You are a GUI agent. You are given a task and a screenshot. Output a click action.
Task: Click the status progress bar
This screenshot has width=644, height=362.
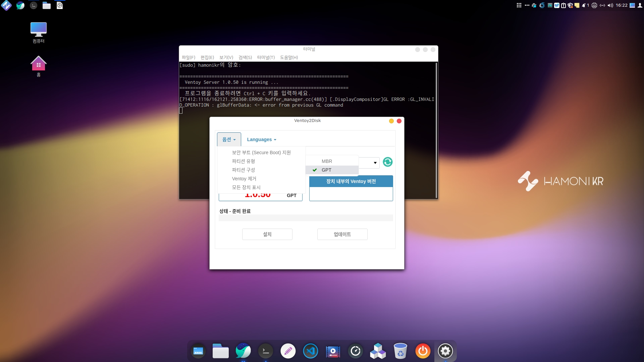coord(306,218)
